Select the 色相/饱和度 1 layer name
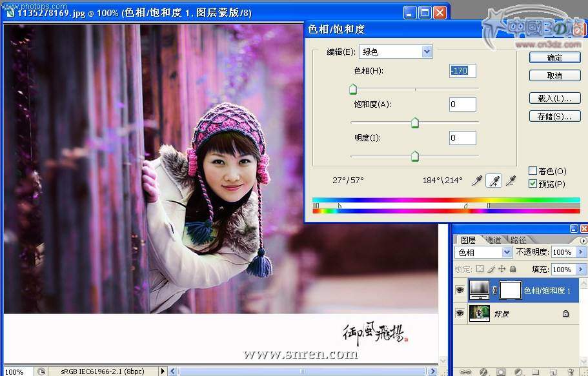The height and width of the screenshot is (376, 588). 547,290
